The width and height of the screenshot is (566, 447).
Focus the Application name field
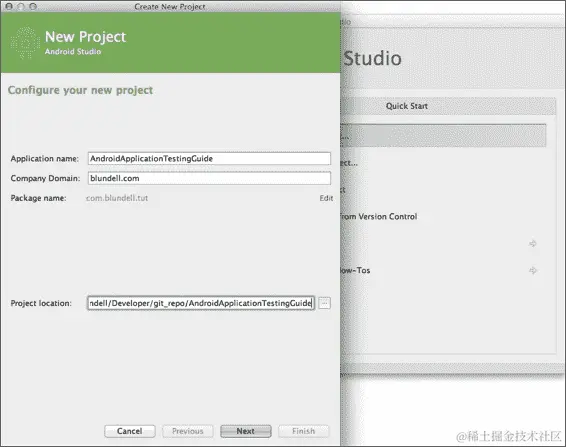[209, 159]
